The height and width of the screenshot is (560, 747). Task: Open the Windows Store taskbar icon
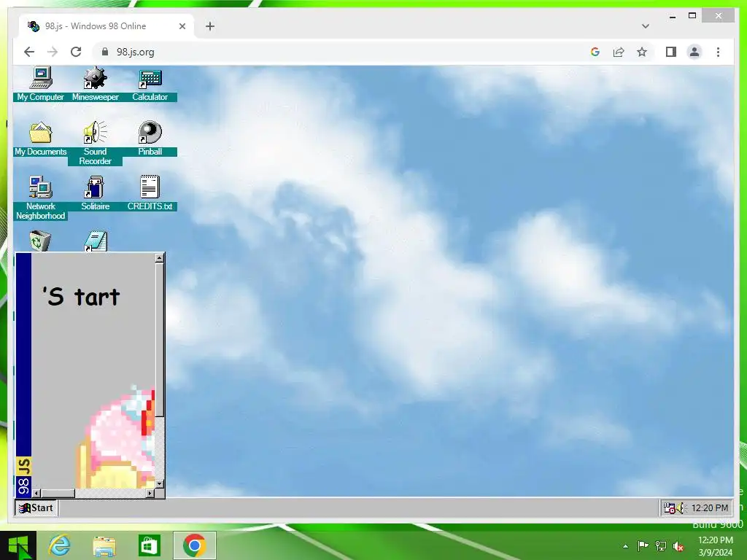click(x=149, y=545)
